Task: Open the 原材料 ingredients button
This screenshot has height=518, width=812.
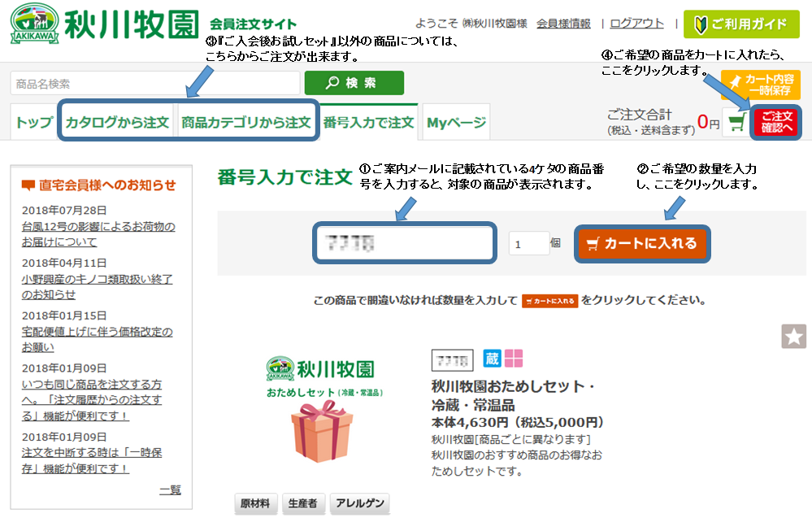Action: coord(255,503)
